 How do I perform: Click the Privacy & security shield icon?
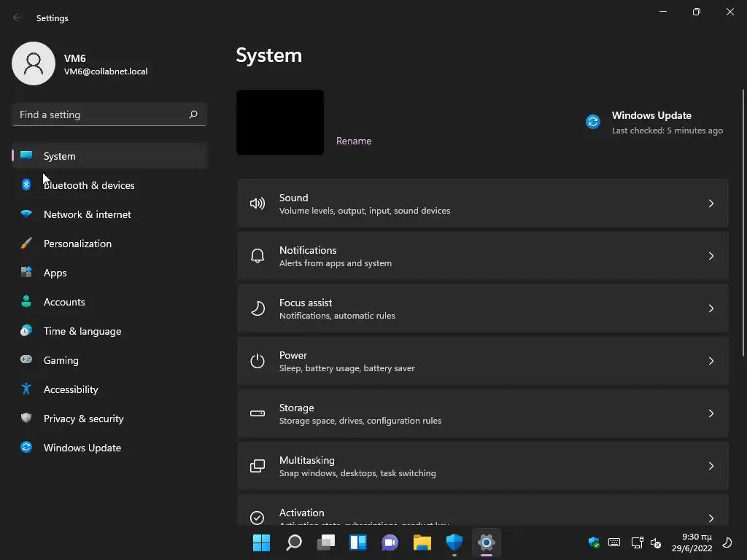click(x=26, y=418)
